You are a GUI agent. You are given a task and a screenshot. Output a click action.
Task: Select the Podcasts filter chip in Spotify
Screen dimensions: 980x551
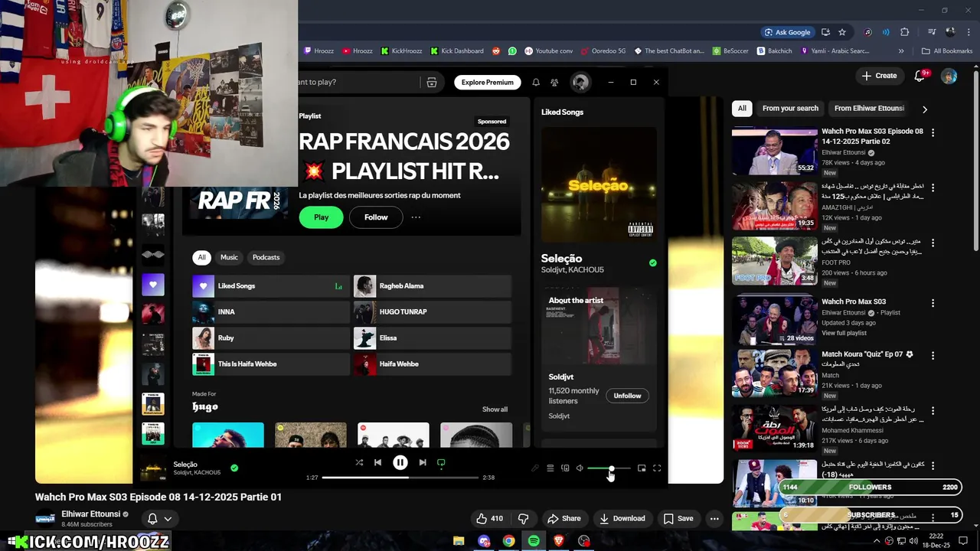pos(266,257)
